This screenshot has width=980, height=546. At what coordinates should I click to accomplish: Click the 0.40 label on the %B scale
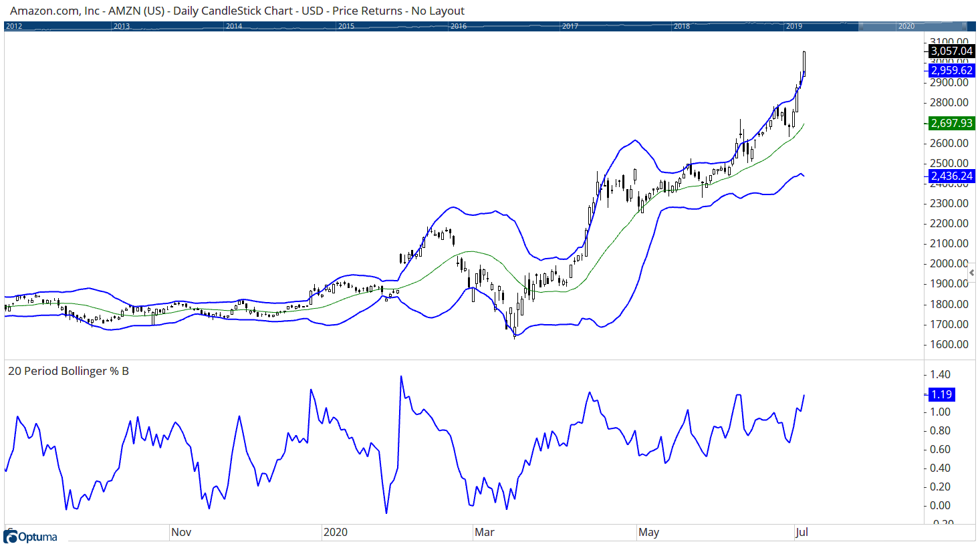[x=941, y=468]
